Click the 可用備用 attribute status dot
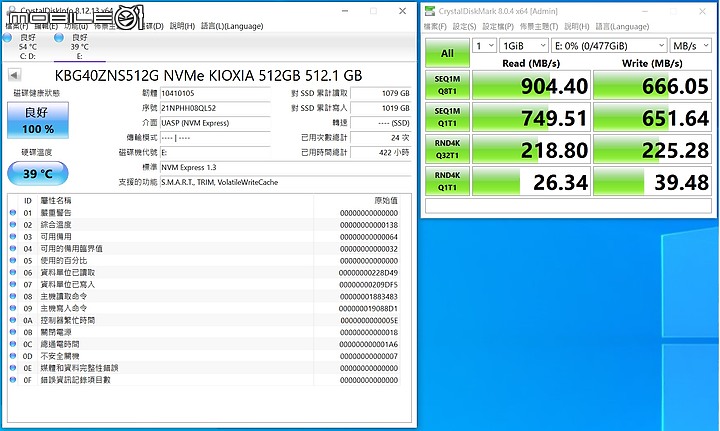 click(13, 236)
